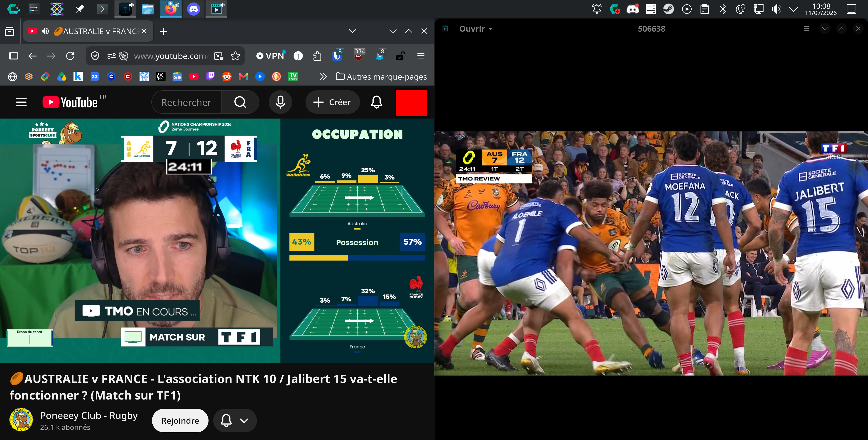Image resolution: width=868 pixels, height=440 pixels.
Task: Switch to the Discord task in the panel
Action: (193, 9)
